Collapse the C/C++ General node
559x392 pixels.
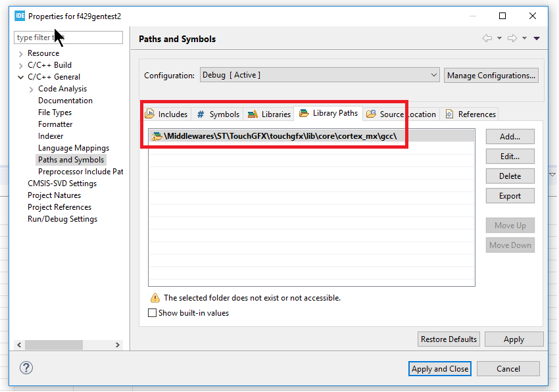pyautogui.click(x=20, y=77)
